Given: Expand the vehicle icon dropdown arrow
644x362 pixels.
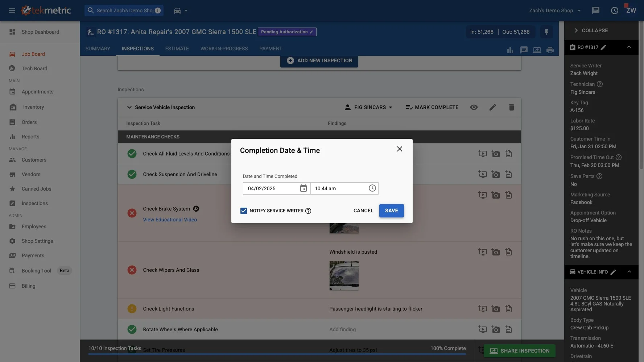Looking at the screenshot, I should coord(186,11).
